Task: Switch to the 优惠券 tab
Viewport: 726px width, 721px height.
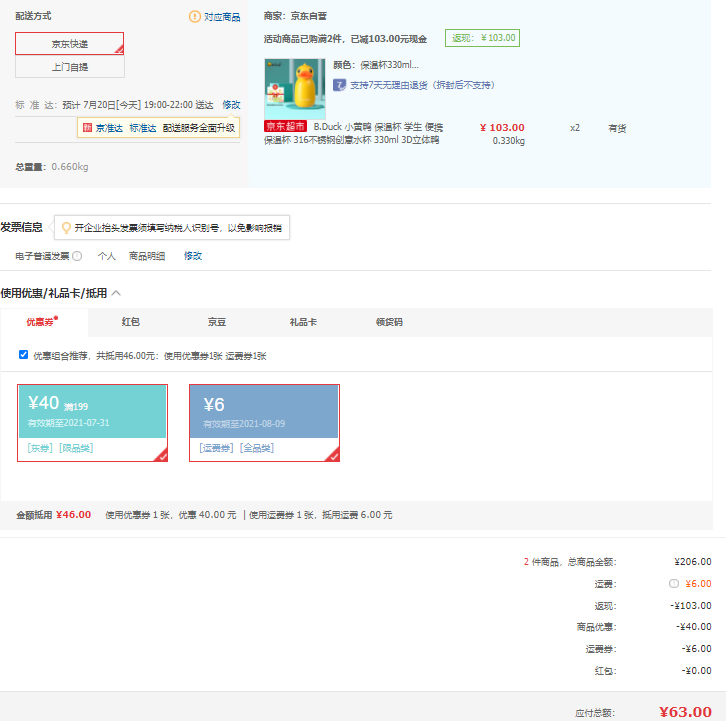Action: point(44,322)
